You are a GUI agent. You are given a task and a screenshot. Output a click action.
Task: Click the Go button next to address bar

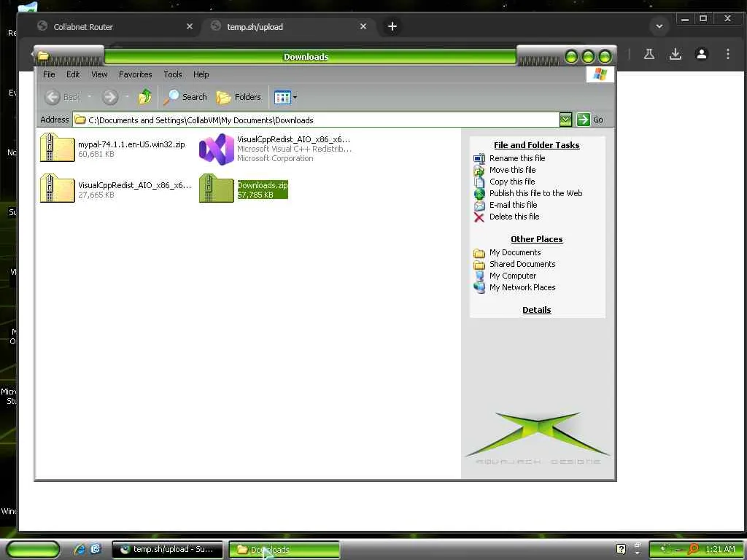(589, 120)
